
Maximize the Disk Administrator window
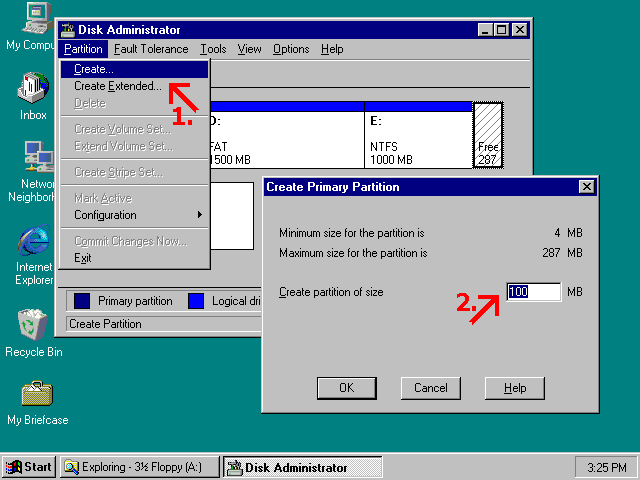tap(501, 30)
